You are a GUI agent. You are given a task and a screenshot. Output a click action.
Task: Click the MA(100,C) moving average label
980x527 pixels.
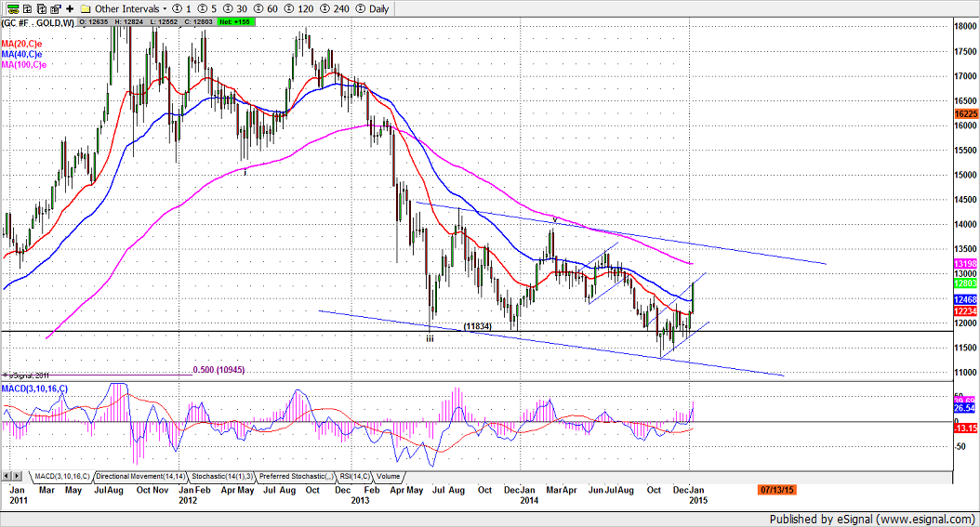click(23, 64)
